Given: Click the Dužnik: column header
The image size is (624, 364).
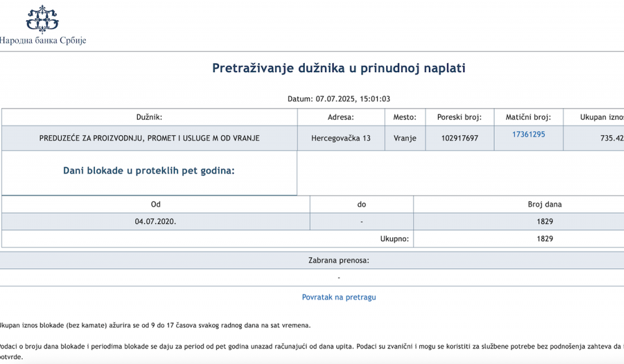Looking at the screenshot, I should (149, 118).
